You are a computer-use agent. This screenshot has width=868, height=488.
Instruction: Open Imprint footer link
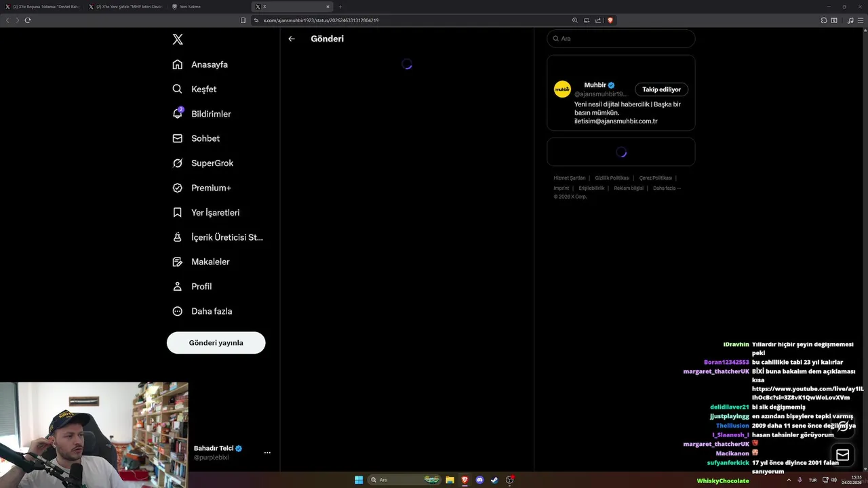point(561,188)
